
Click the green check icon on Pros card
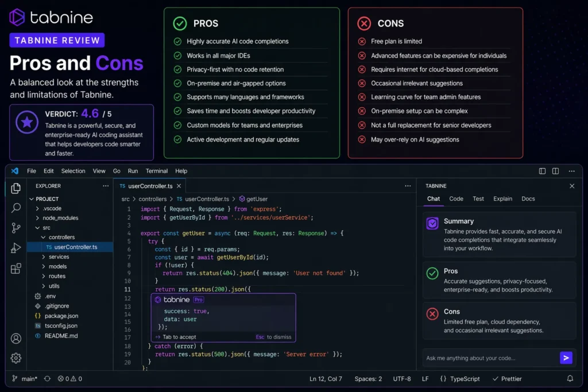pyautogui.click(x=432, y=273)
